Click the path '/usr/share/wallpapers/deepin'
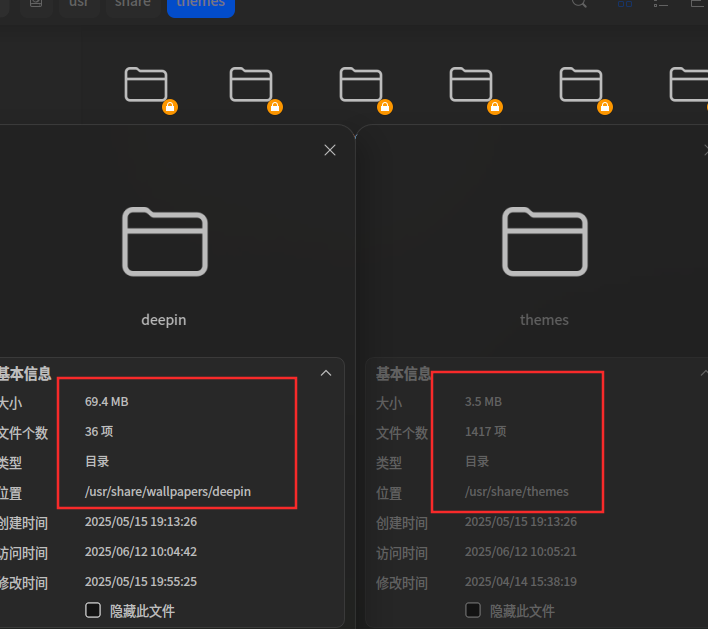The width and height of the screenshot is (708, 629). 168,491
